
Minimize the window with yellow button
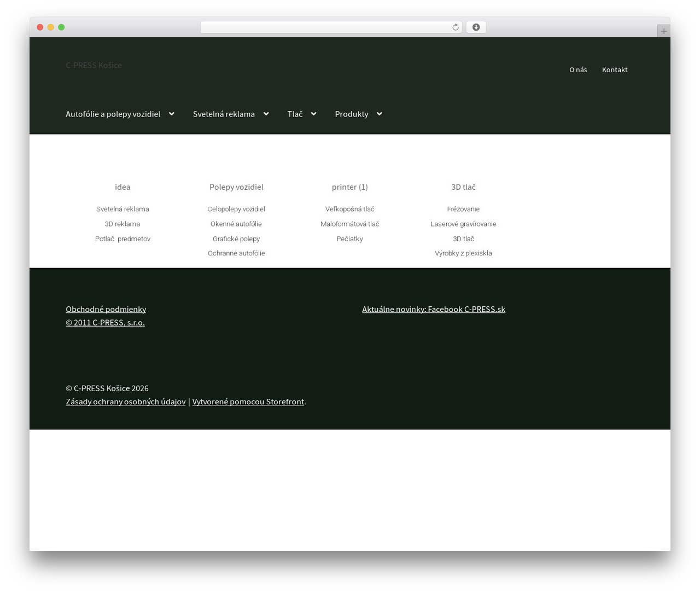[x=51, y=27]
